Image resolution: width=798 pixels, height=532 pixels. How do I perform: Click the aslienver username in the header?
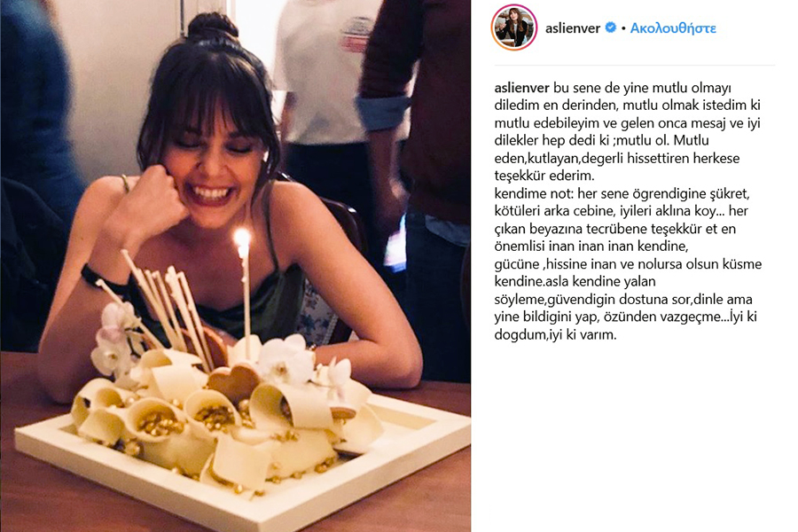(x=573, y=28)
